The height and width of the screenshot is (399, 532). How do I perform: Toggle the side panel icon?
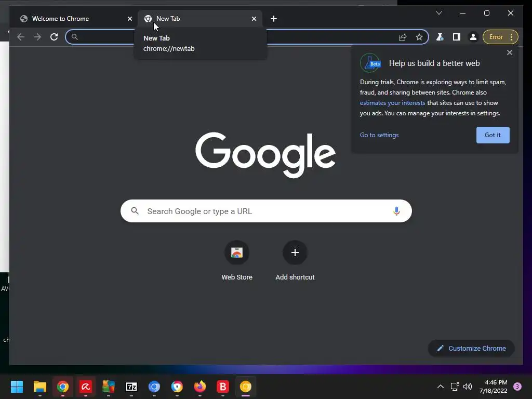456,37
